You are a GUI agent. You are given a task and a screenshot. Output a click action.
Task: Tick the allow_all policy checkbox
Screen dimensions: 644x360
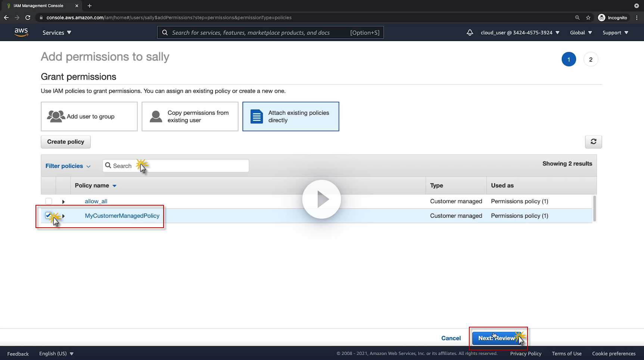(x=49, y=201)
